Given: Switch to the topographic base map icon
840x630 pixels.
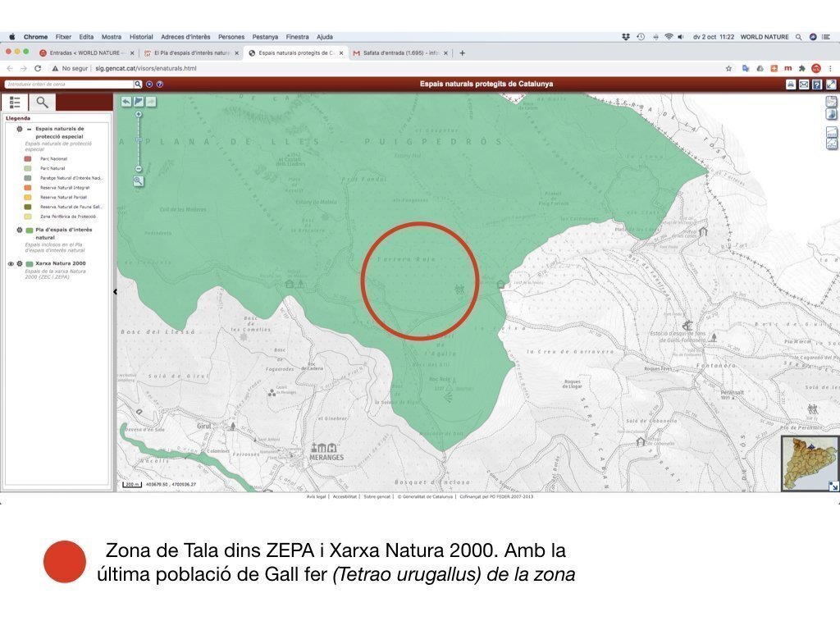Looking at the screenshot, I should (x=831, y=101).
